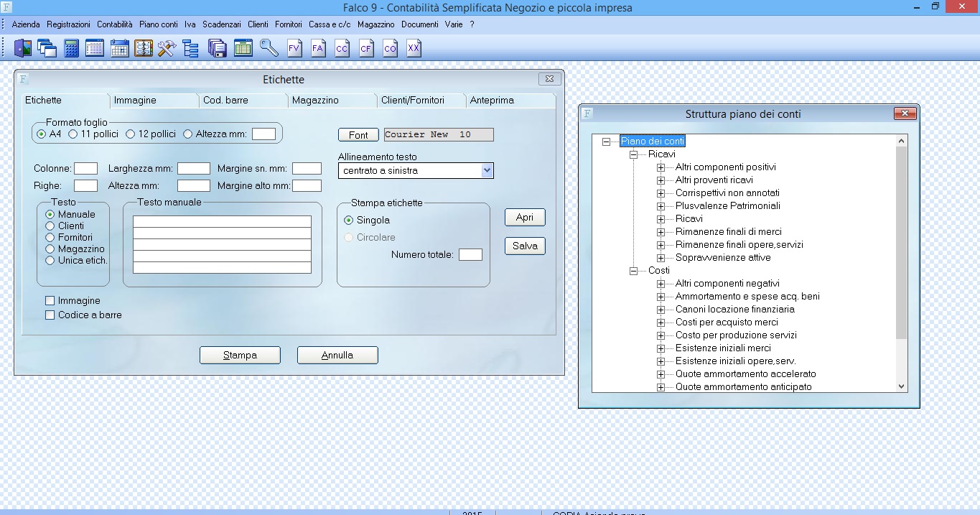Expand Sopravvenienze attive node
980x515 pixels.
click(661, 258)
